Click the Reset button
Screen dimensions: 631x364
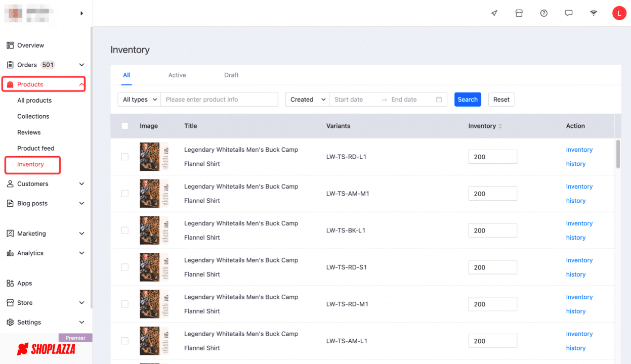tap(501, 100)
